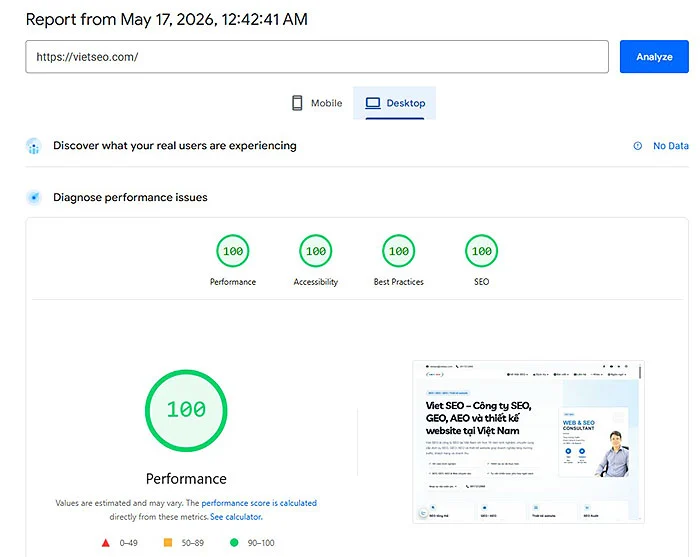Select the Desktop tab

394,103
